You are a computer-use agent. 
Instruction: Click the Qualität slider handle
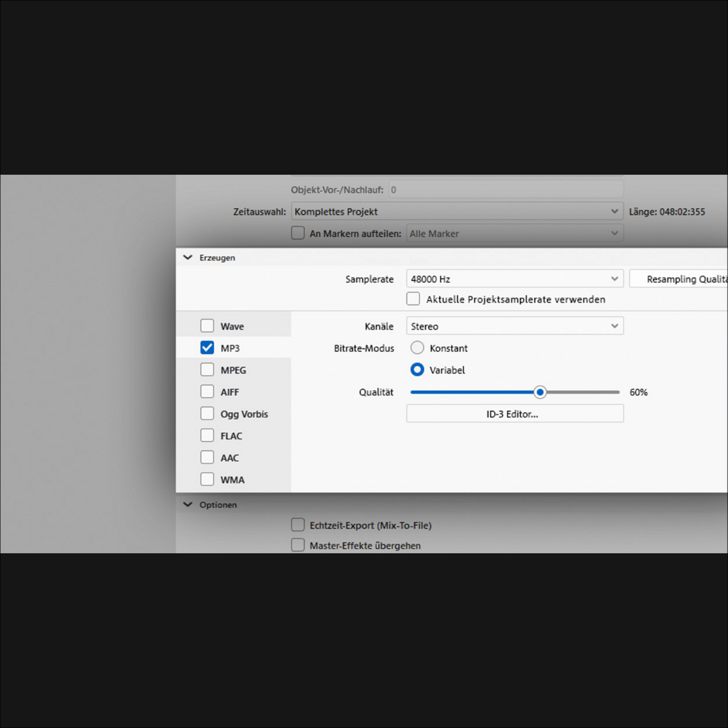click(540, 392)
